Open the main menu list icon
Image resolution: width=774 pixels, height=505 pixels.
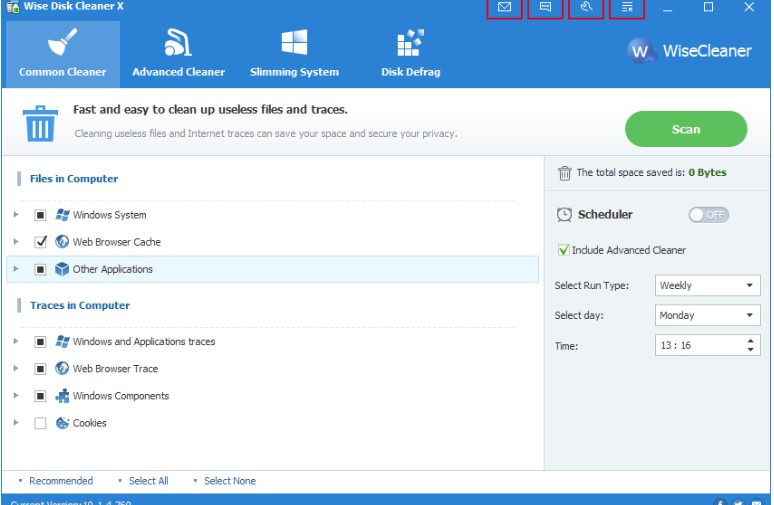point(627,7)
